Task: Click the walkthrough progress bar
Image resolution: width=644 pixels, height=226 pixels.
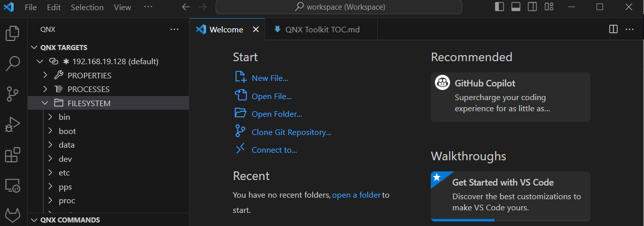Action: [x=510, y=220]
